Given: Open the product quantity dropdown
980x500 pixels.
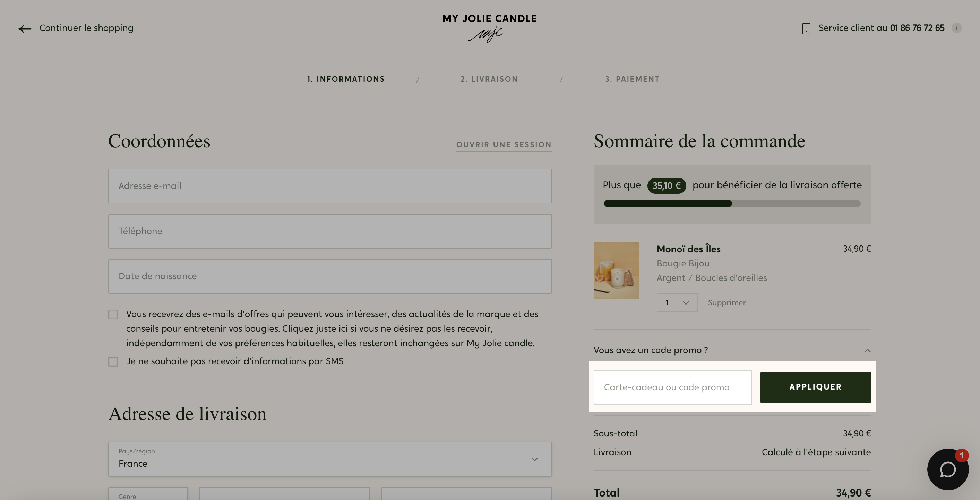Looking at the screenshot, I should (677, 303).
